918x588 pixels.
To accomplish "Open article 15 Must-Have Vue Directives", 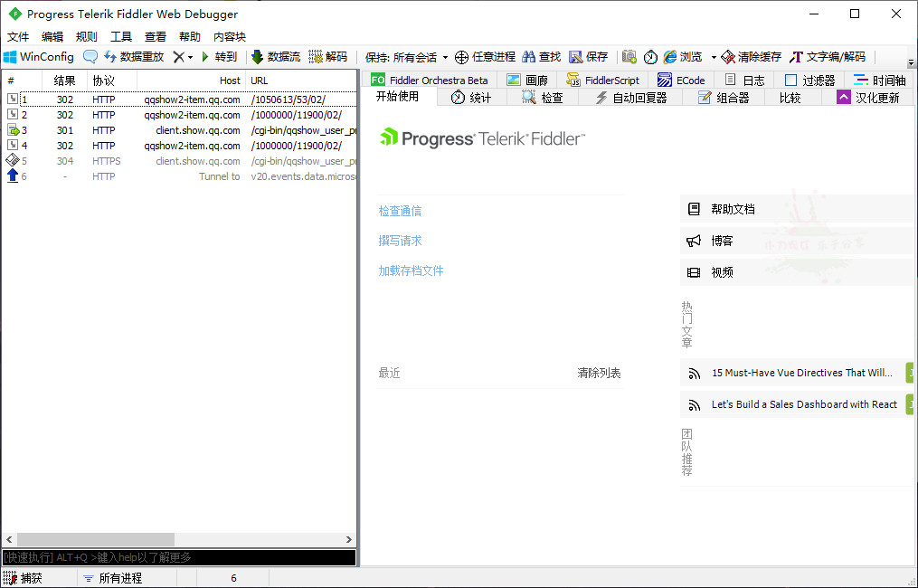I will 796,373.
